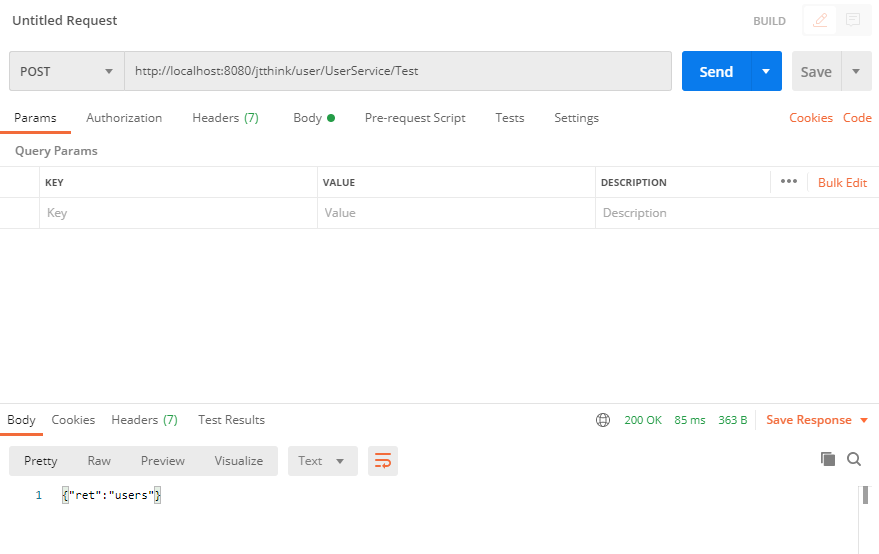Expand the Send button arrow options
The image size is (879, 554).
pyautogui.click(x=766, y=72)
